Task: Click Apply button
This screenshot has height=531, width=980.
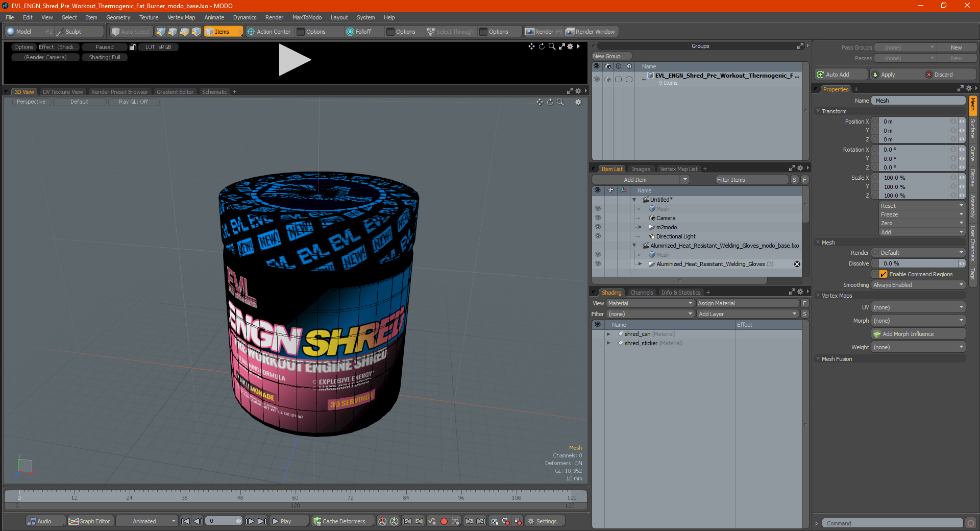Action: (896, 75)
